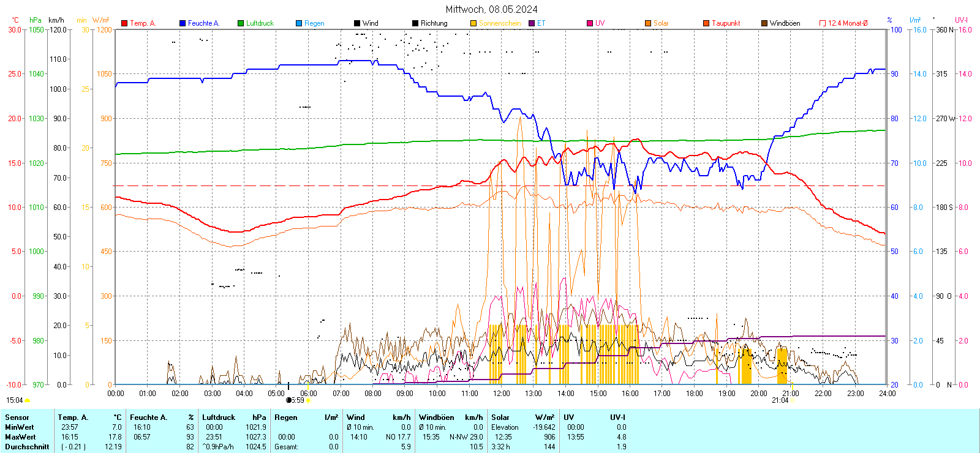Select the Taupunkt legend label
The image size is (980, 453).
pos(726,23)
